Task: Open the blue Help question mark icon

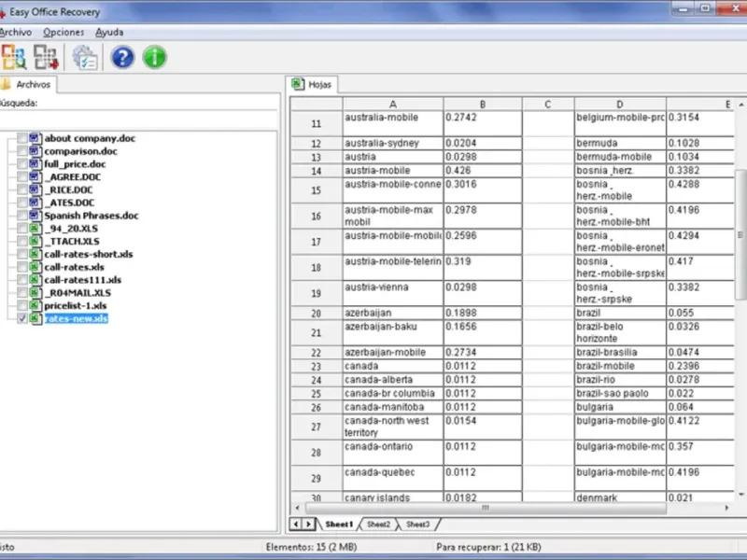Action: coord(122,58)
